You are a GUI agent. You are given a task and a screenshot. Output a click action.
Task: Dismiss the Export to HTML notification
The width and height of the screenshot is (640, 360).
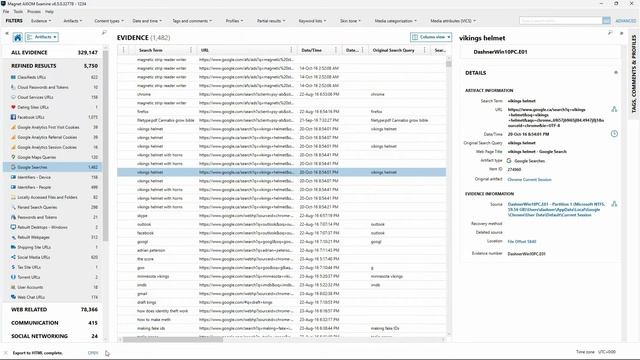6,353
